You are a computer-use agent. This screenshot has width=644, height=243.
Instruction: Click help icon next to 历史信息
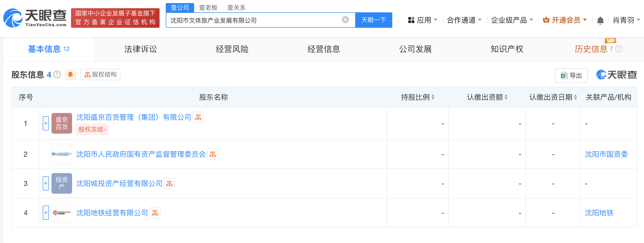619,49
